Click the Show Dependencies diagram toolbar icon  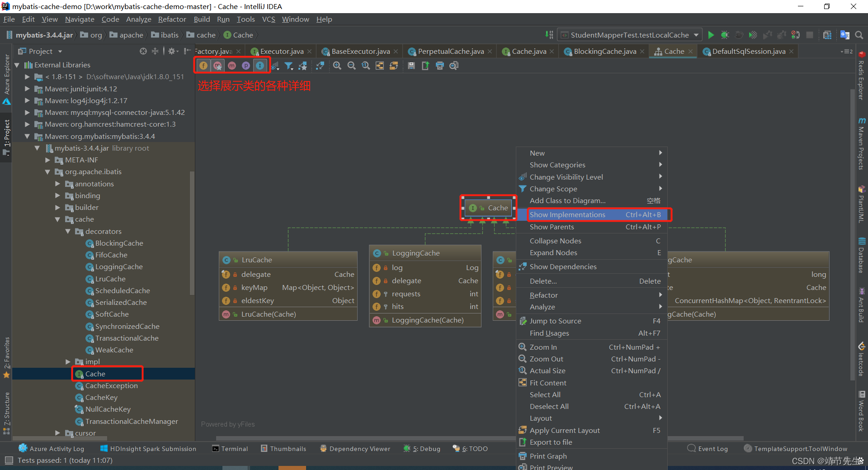click(x=320, y=66)
